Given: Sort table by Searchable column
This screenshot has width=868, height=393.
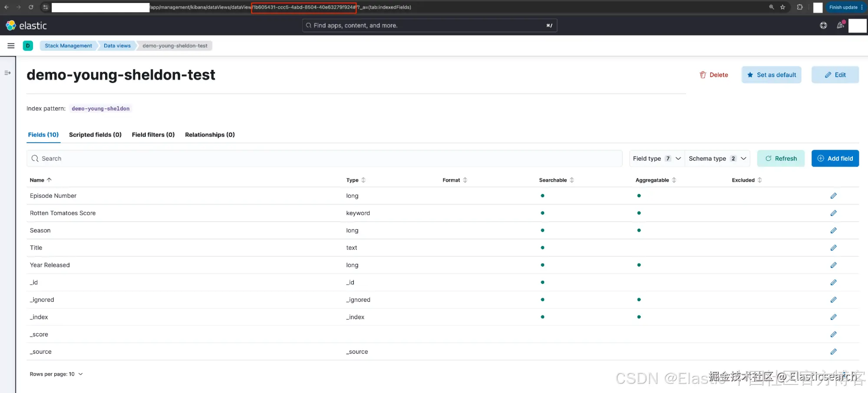Looking at the screenshot, I should [556, 180].
